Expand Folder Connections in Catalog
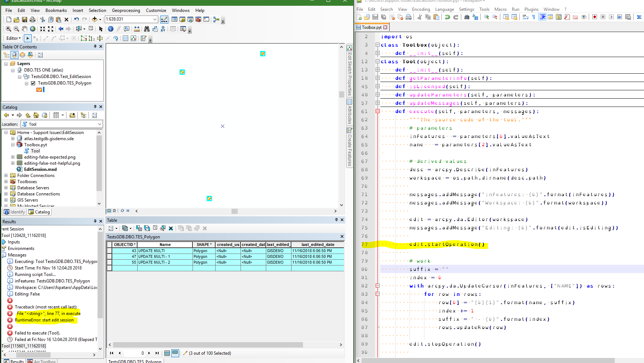Viewport: 644px width, 363px height. pos(6,176)
